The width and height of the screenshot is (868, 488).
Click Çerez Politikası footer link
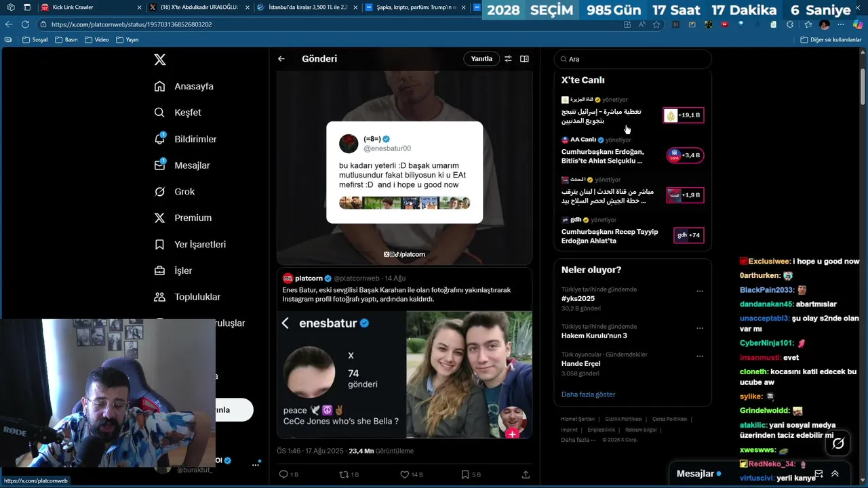tap(669, 419)
